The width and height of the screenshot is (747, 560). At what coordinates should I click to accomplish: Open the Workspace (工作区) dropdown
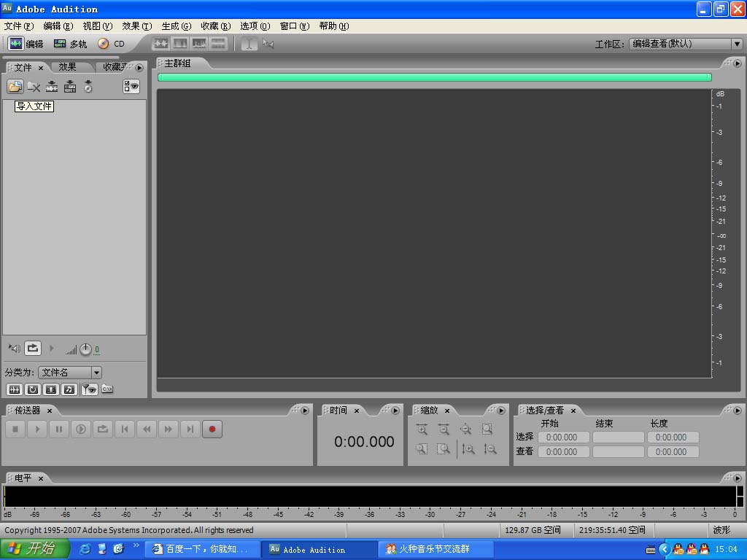pos(736,44)
